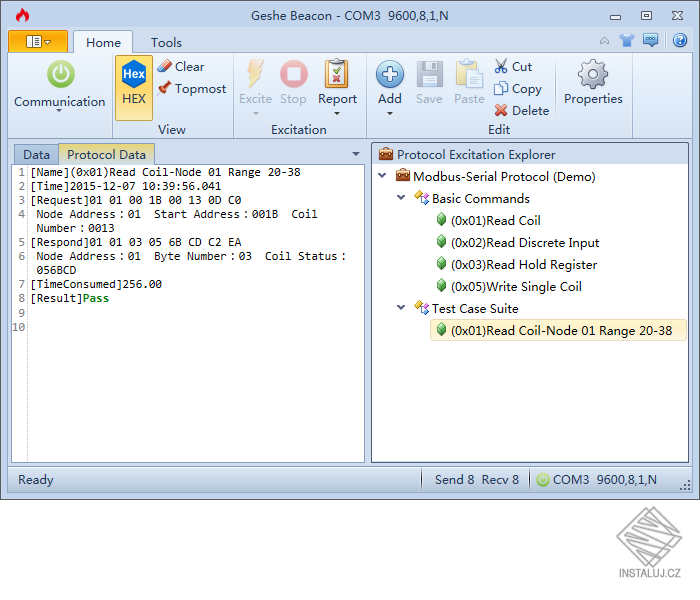700x600 pixels.
Task: Select (0x05)Write Single Coil command
Action: pos(516,286)
